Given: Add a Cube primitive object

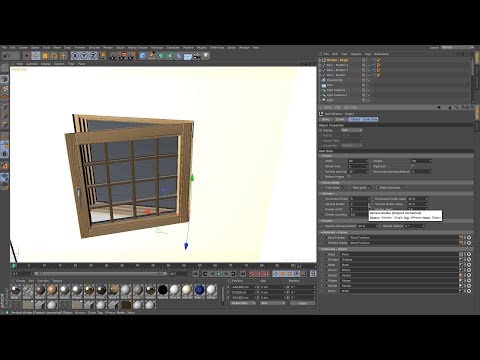Looking at the screenshot, I should pos(143,56).
